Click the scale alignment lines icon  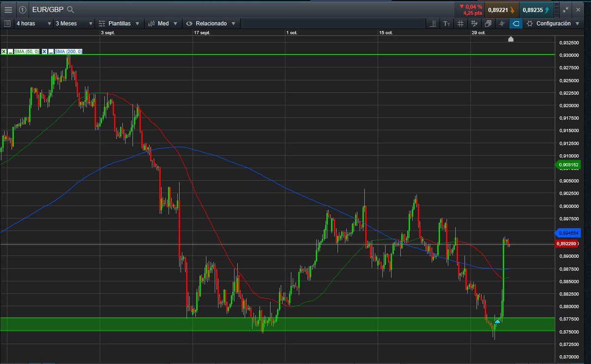(433, 23)
